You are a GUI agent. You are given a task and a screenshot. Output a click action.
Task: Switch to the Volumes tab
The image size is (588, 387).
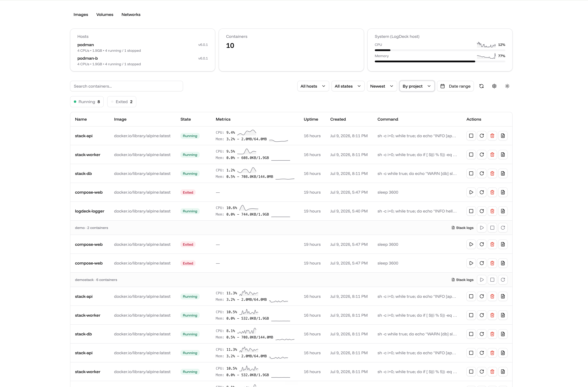(105, 15)
